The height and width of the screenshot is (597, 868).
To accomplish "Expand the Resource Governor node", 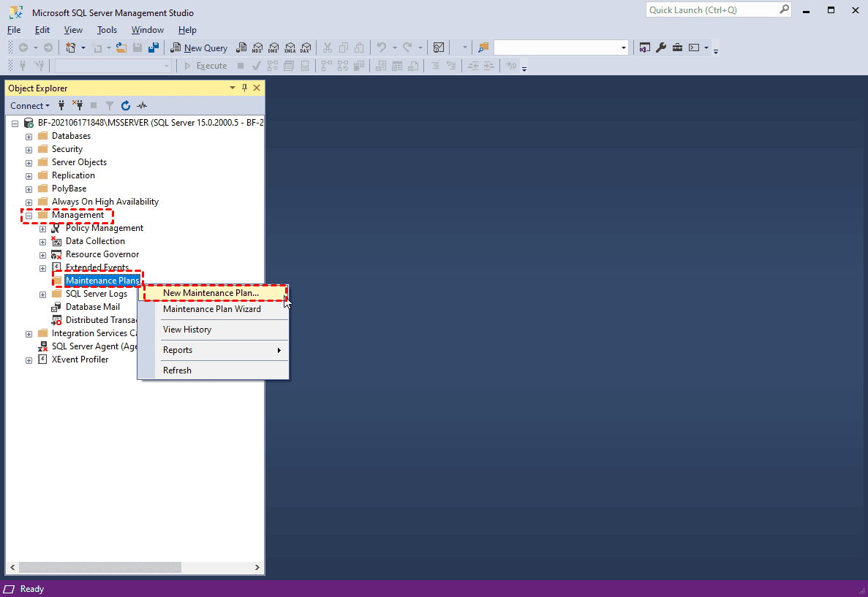I will pyautogui.click(x=42, y=255).
